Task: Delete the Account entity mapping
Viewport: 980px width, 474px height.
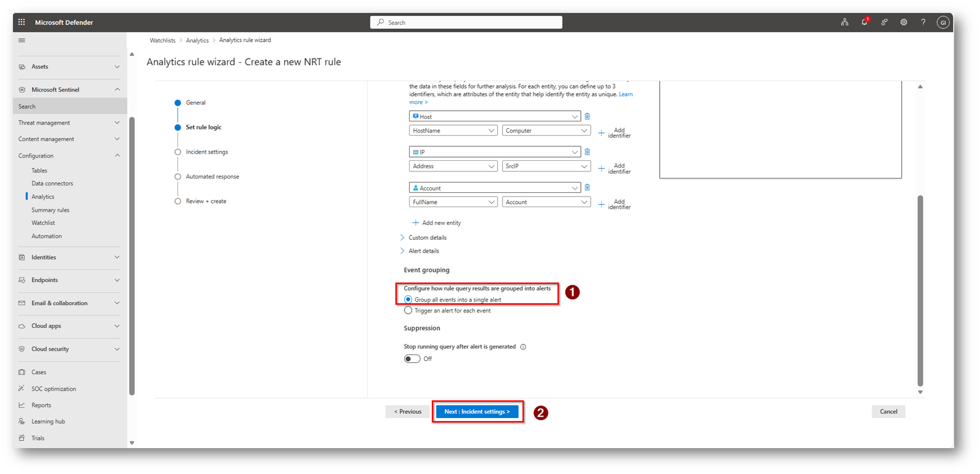Action: click(587, 187)
